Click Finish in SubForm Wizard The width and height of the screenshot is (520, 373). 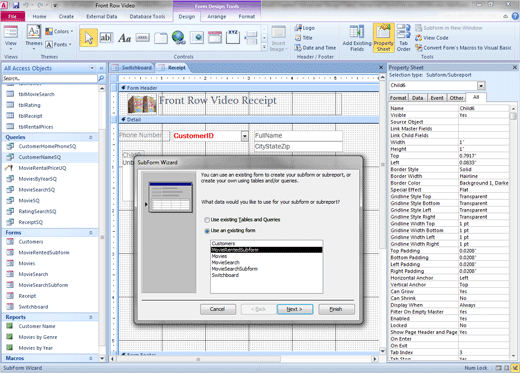click(x=336, y=309)
